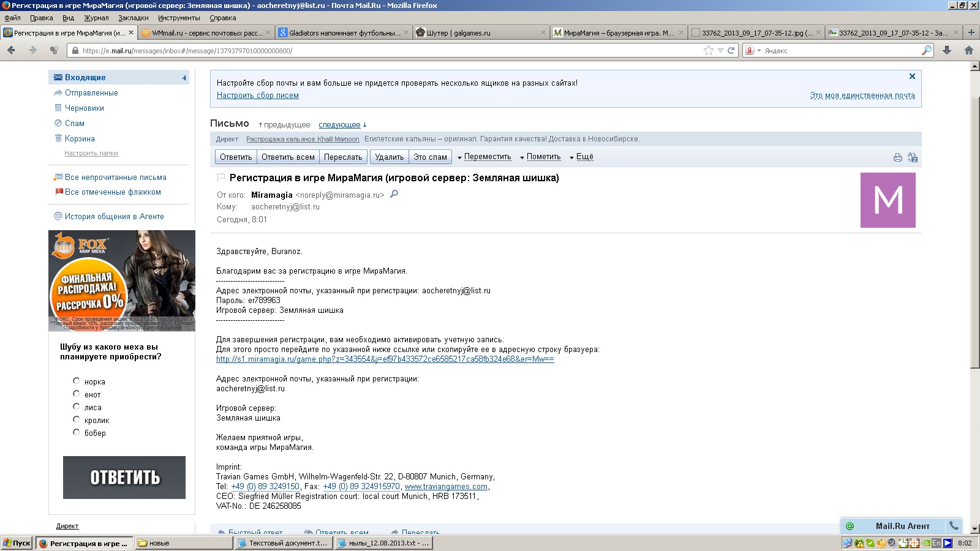Open the spider antivirus tray icon
980x551 pixels.
click(859, 542)
